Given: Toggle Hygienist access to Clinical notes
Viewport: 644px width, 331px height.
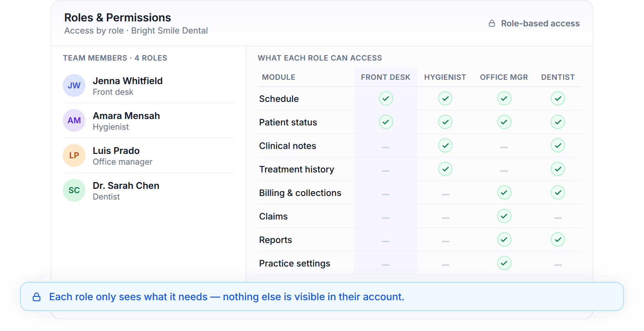Looking at the screenshot, I should (445, 145).
